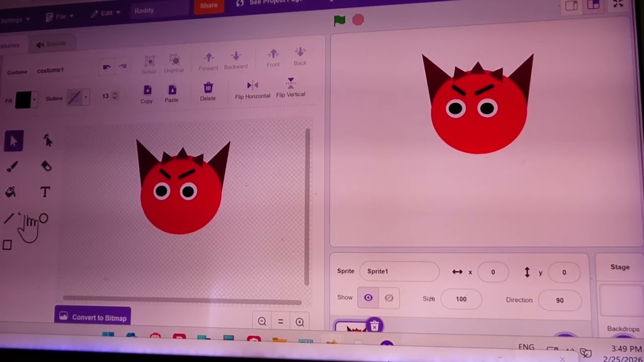Viewport: 644px width, 362px height.
Task: Undo the last costume edit
Action: [106, 67]
